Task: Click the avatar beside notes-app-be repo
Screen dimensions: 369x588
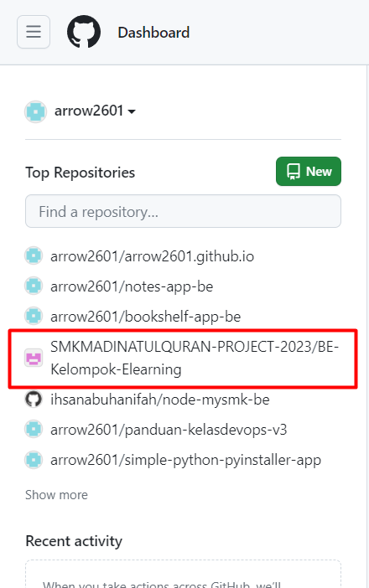Action: pyautogui.click(x=34, y=286)
